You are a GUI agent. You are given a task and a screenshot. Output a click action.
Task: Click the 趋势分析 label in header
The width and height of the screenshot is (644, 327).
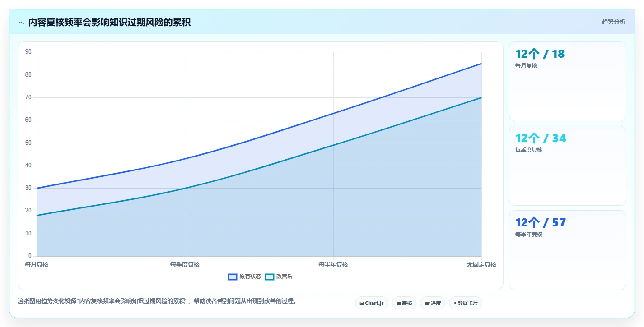tap(613, 22)
